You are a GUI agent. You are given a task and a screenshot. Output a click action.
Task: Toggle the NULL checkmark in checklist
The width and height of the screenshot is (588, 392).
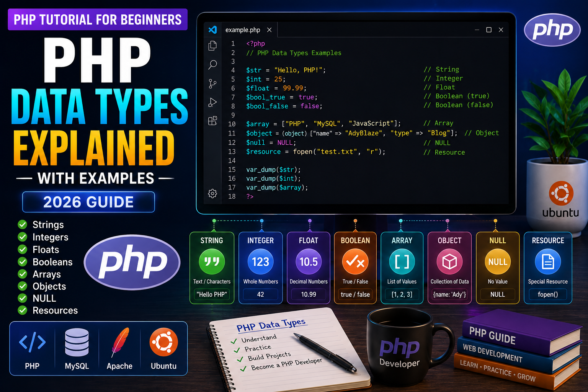[x=23, y=298]
